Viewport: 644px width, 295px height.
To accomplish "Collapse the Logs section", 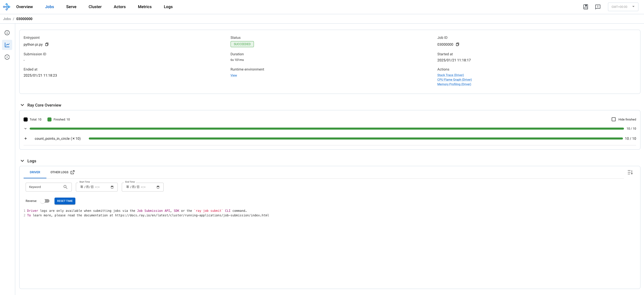I will tap(22, 161).
